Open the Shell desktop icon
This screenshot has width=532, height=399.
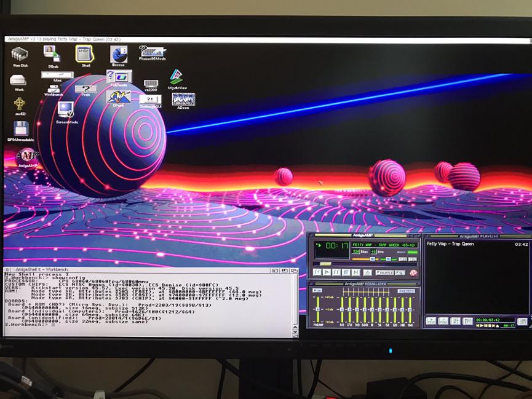(85, 54)
